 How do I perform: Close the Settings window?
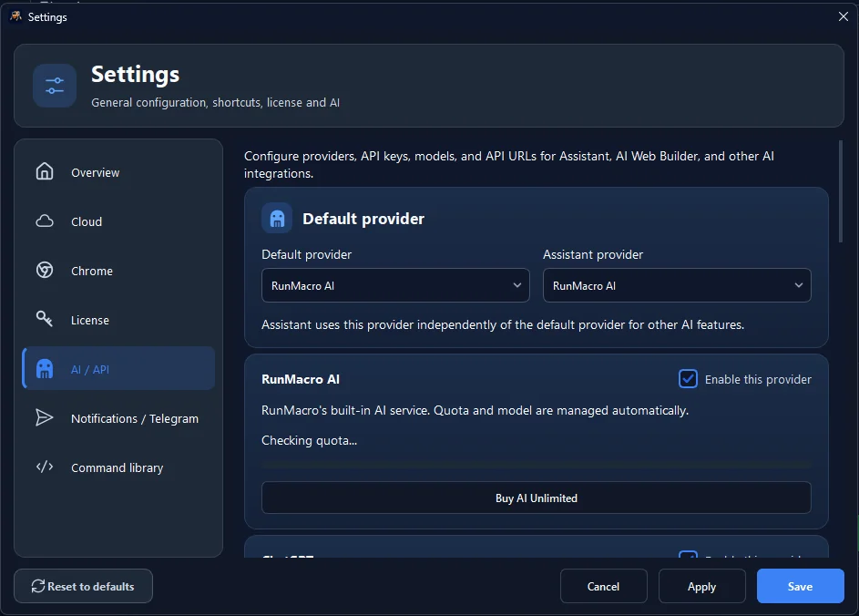coord(844,16)
